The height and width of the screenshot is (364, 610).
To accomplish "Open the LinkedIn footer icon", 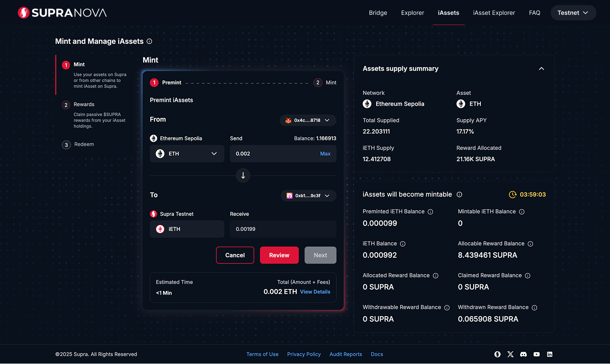I will click(x=550, y=354).
